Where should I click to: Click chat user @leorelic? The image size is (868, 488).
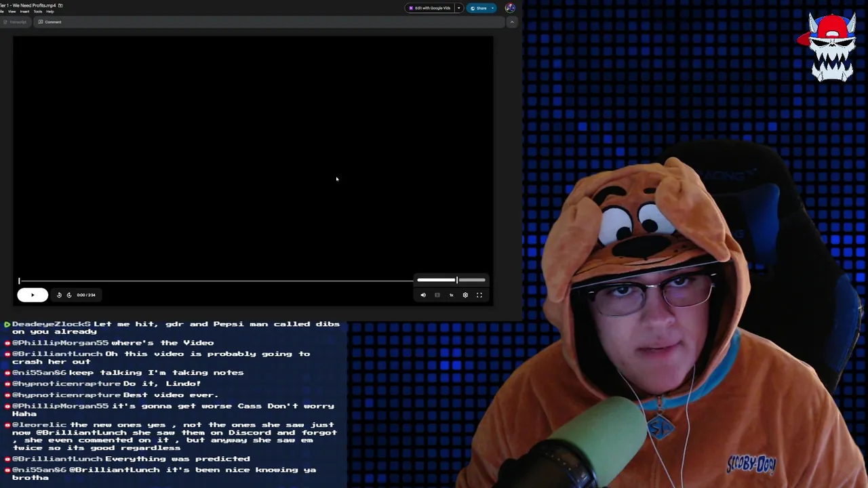click(x=39, y=425)
